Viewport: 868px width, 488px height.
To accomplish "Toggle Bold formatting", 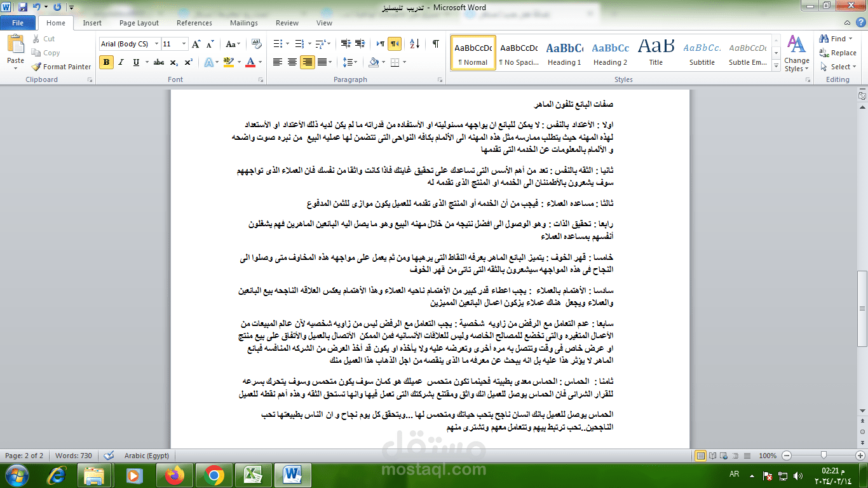I will point(106,62).
